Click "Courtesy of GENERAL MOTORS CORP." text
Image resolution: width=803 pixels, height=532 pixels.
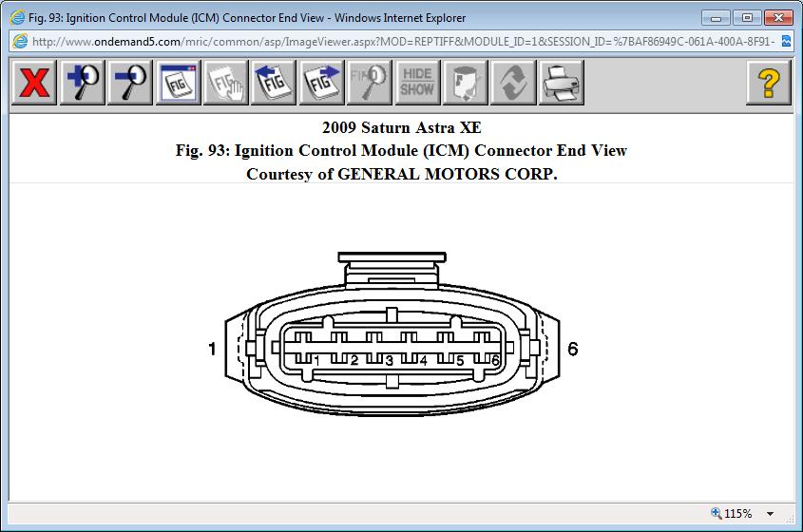coord(401,174)
